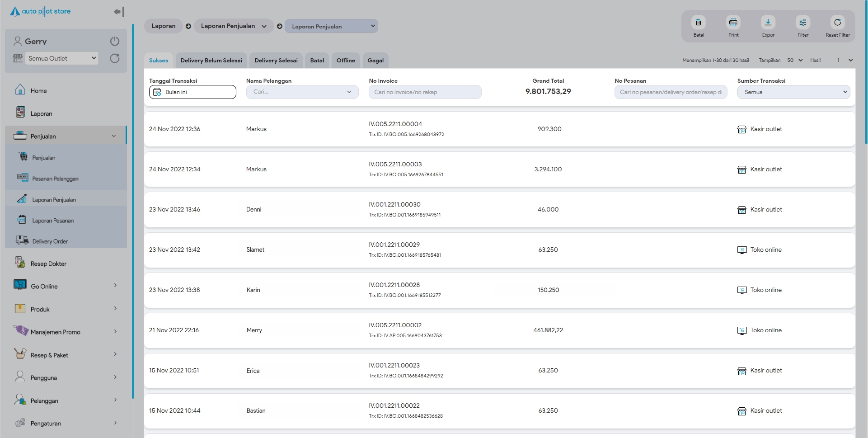The width and height of the screenshot is (868, 438).
Task: Collapse the sidebar with the arrow icon
Action: 118,12
